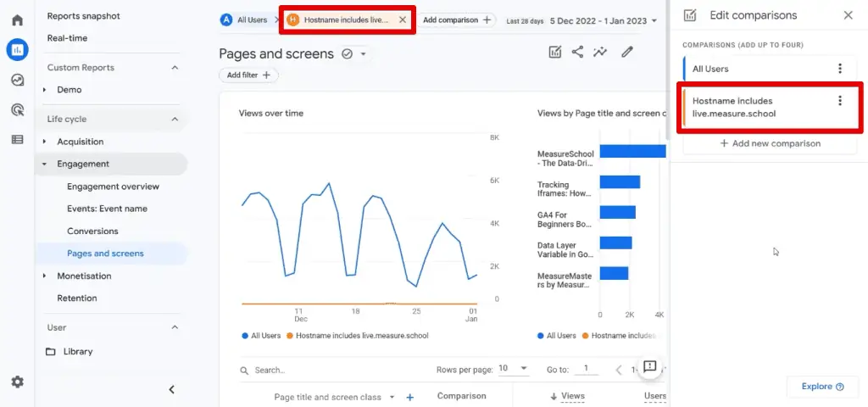Viewport: 868px width, 407px height.
Task: Open Events: Event name report
Action: coord(107,209)
